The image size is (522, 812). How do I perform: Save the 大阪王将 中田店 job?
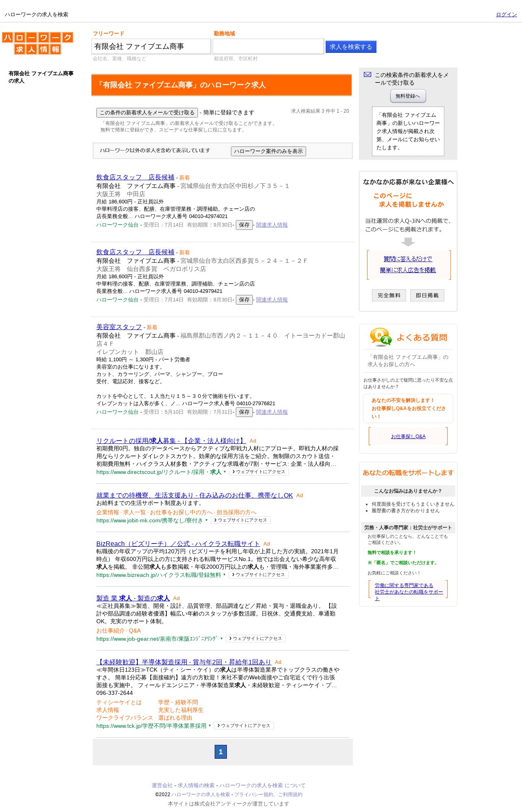[244, 225]
